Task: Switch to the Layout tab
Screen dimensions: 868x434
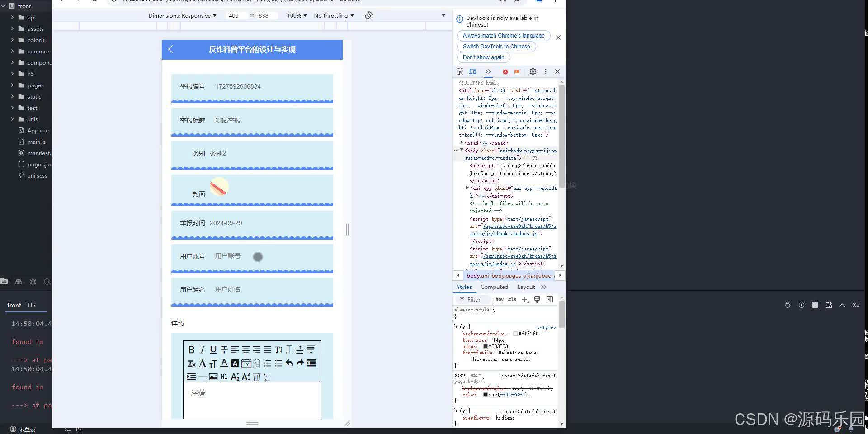Action: pos(526,287)
